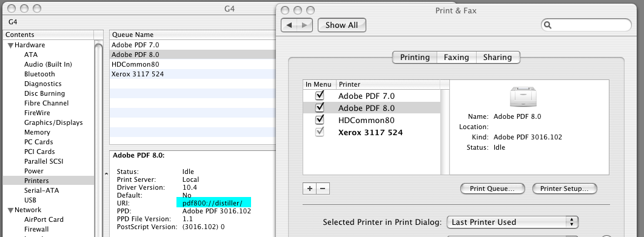Viewport: 644px width, 237px height.
Task: Open the Print Queue for the printer
Action: 492,189
